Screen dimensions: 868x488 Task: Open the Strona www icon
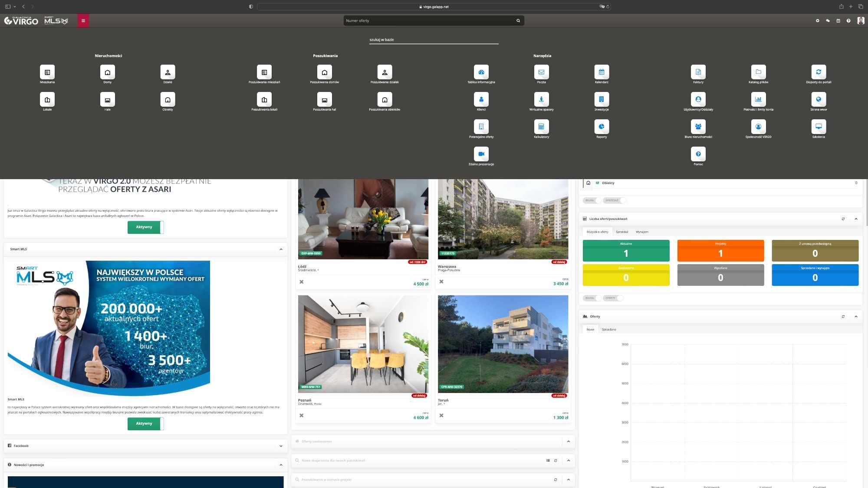[819, 99]
